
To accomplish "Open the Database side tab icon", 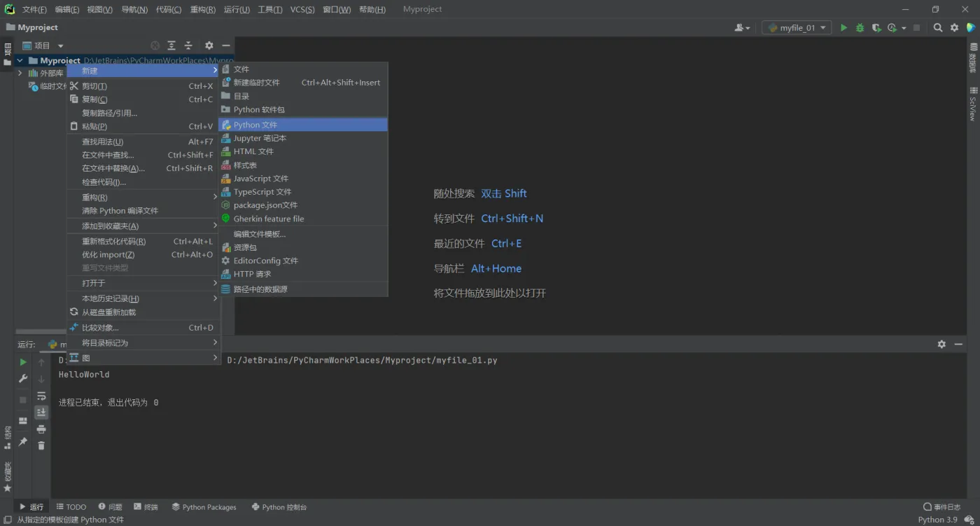I will [x=973, y=57].
